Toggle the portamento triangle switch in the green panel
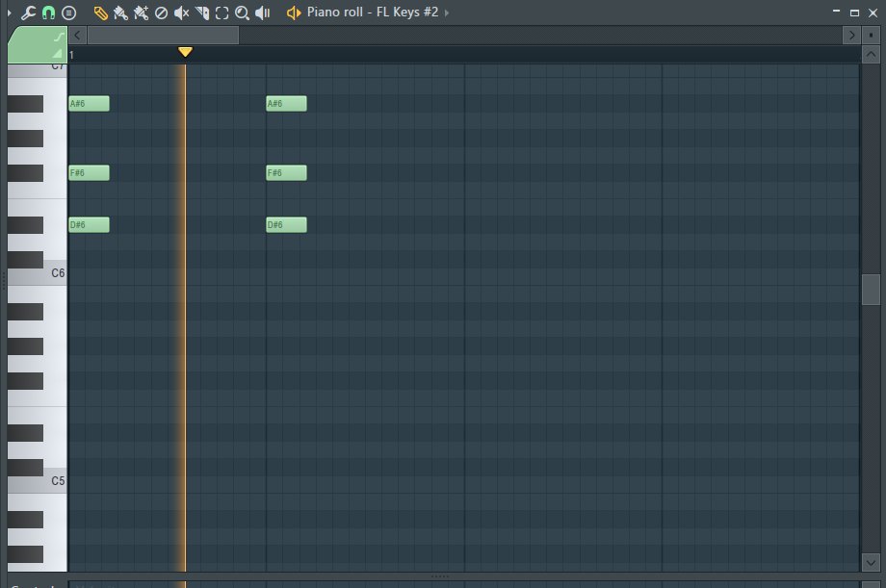Viewport: 886px width, 588px height. tap(57, 54)
